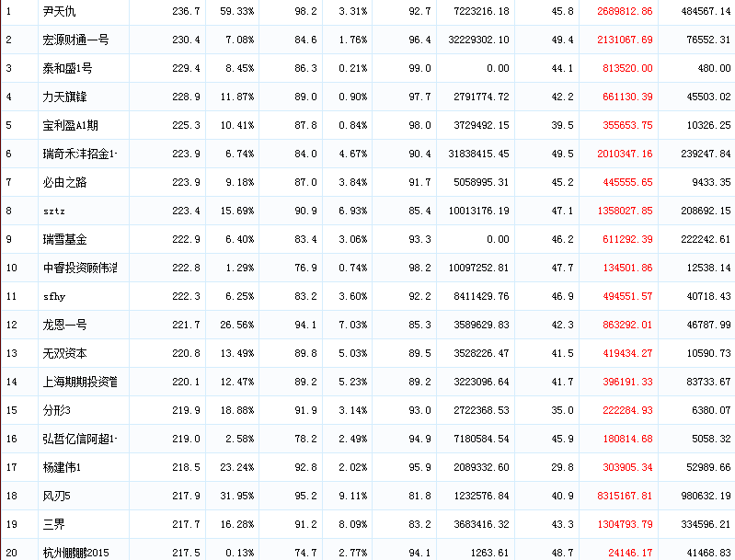
Task: Select the value 99.0 in 泰和盛1号 row
Action: [x=420, y=68]
